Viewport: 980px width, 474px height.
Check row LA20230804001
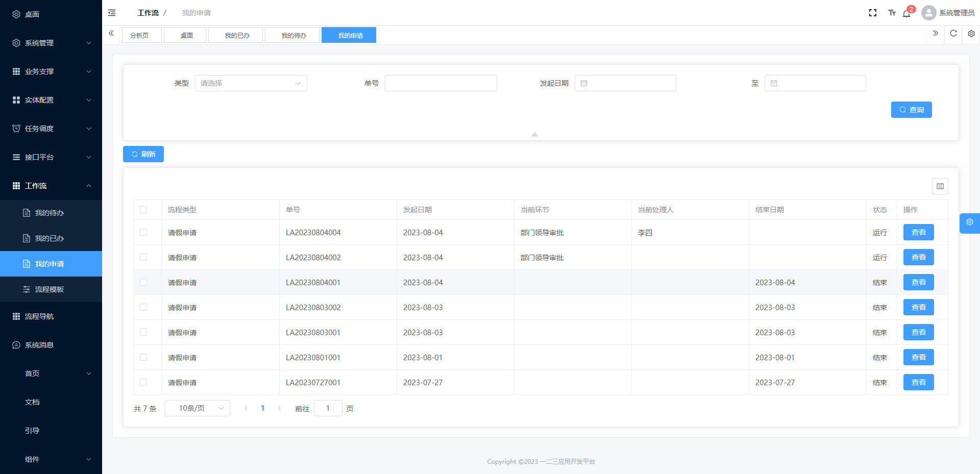(143, 282)
